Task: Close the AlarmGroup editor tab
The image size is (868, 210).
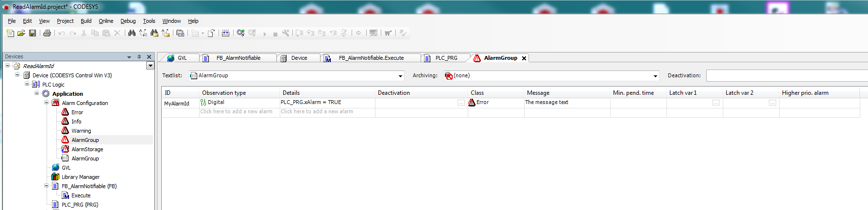Action: pyautogui.click(x=524, y=58)
